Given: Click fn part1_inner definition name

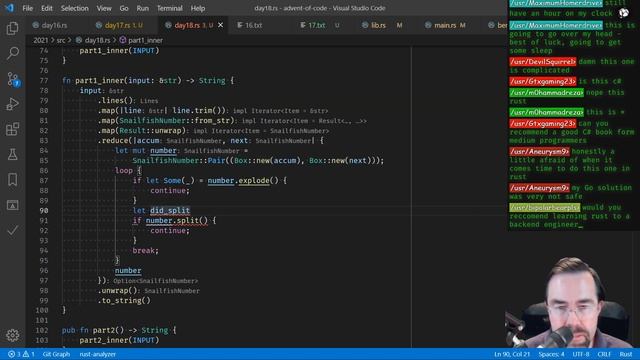Looking at the screenshot, I should coord(99,81).
